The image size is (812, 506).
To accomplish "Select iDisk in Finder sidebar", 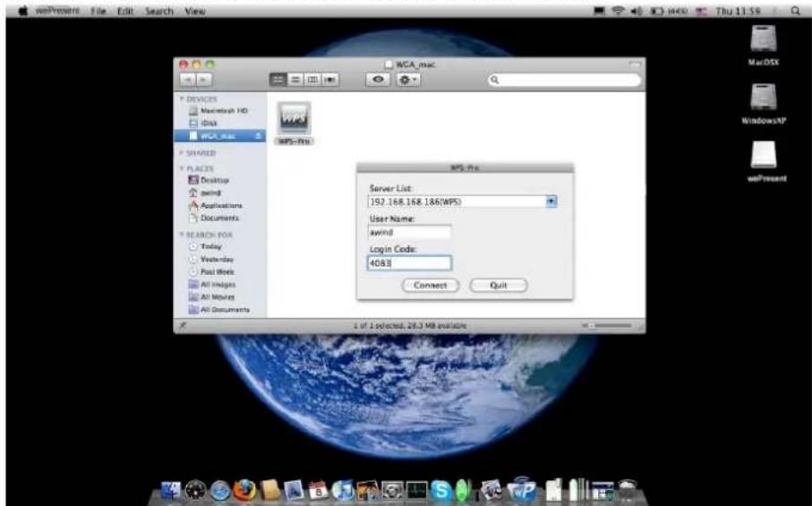I will (x=203, y=124).
